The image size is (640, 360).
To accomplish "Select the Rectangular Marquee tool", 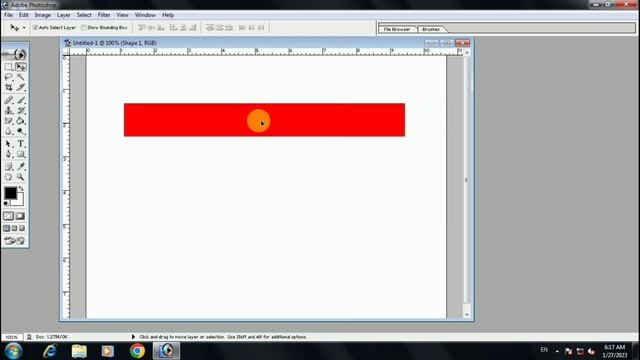I will coord(9,67).
